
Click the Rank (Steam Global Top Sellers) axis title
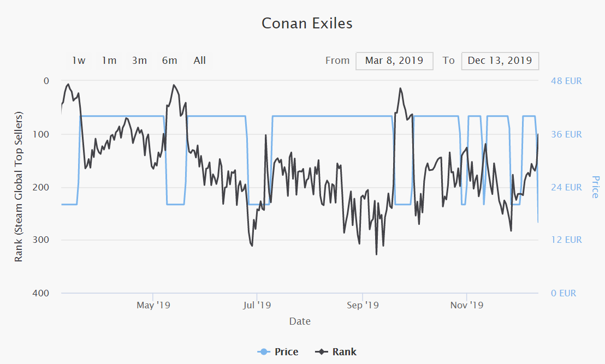coord(19,187)
